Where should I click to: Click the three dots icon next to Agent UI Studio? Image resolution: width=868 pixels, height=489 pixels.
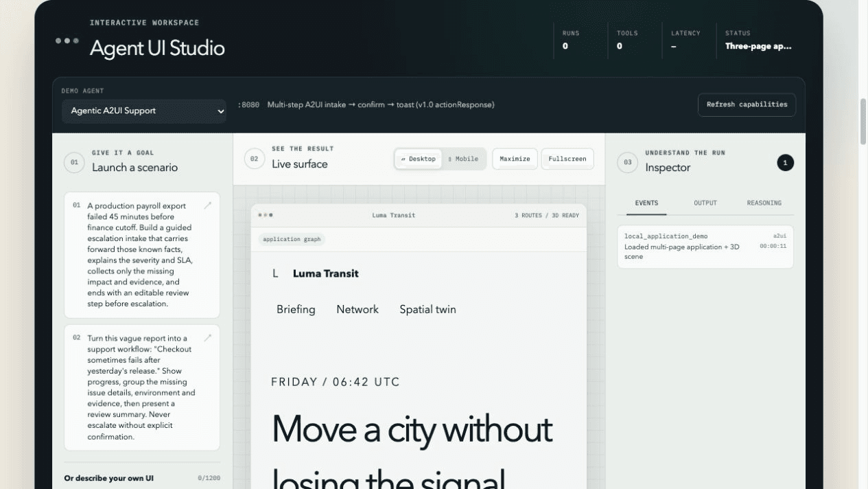tap(67, 41)
